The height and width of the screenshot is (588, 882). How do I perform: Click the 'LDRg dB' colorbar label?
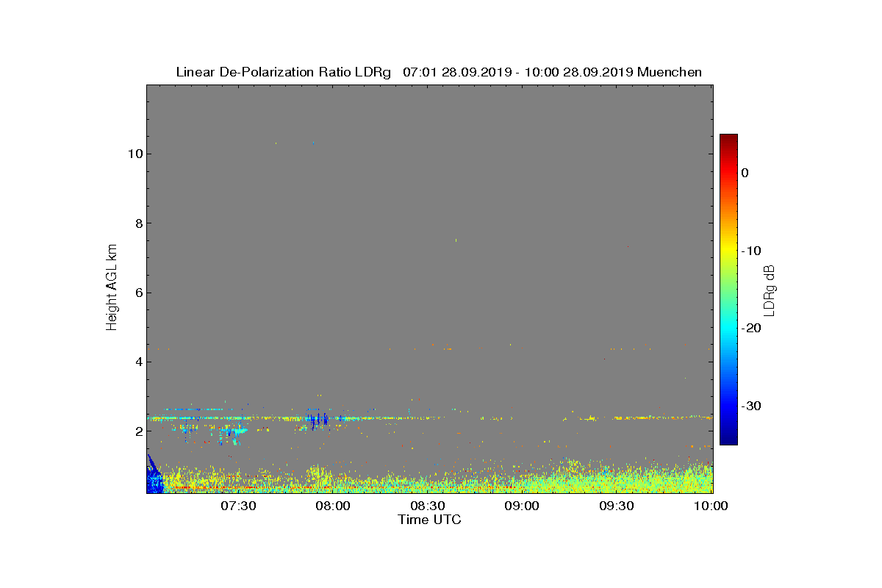[770, 290]
